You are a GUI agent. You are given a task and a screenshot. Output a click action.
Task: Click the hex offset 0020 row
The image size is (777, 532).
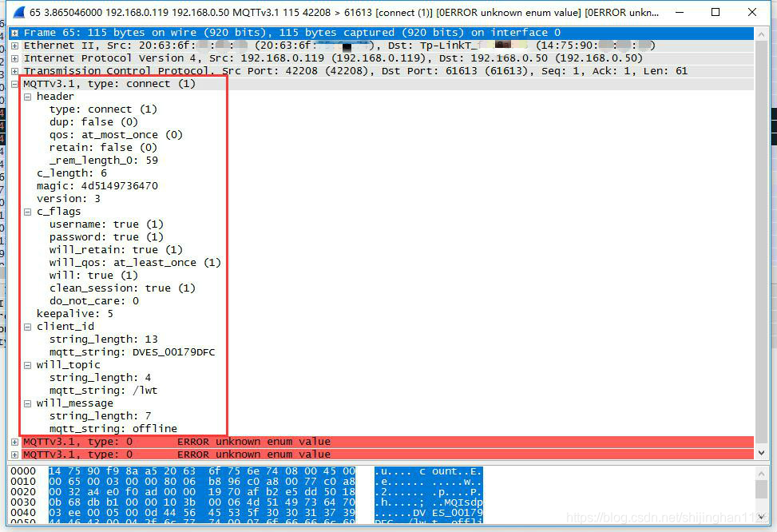(x=23, y=492)
